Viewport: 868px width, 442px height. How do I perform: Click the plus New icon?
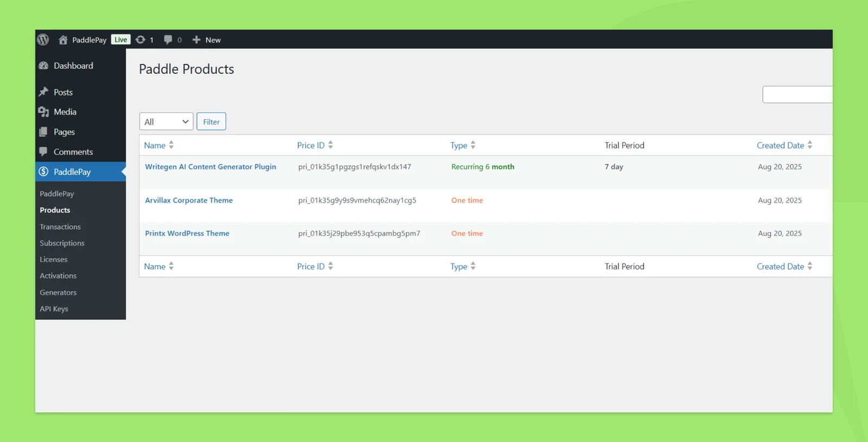(x=196, y=40)
